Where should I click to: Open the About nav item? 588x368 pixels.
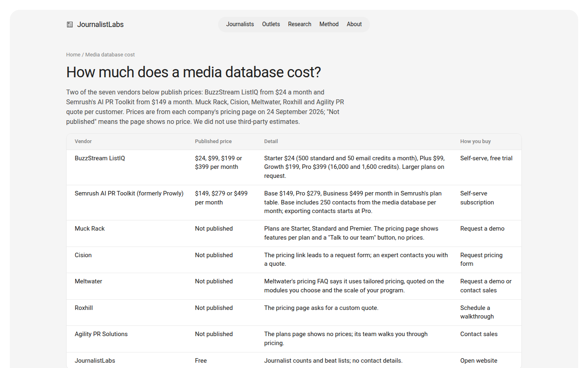[x=354, y=24]
